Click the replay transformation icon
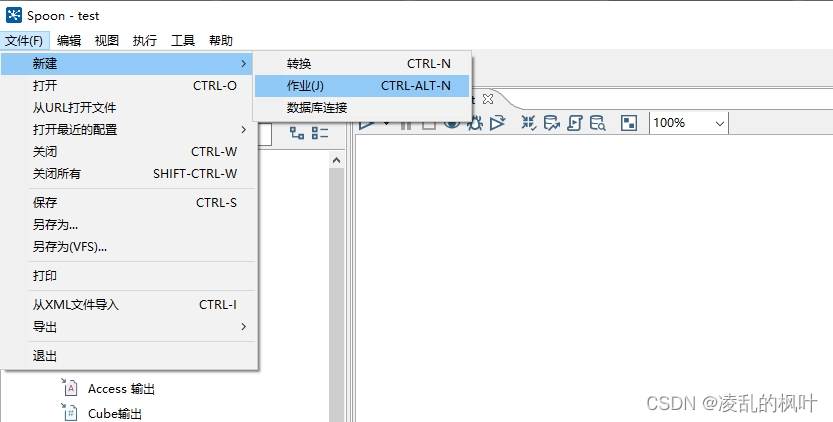This screenshot has height=422, width=833. (x=497, y=123)
